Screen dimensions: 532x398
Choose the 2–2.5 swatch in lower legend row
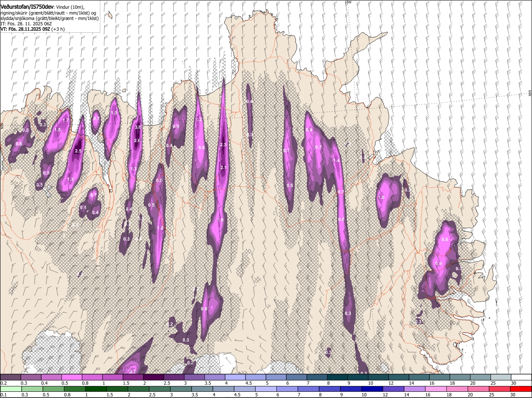tap(139, 389)
